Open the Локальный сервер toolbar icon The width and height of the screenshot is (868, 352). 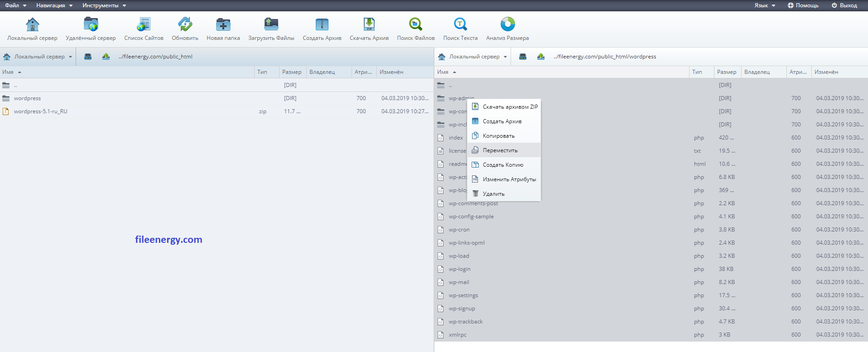[x=33, y=24]
